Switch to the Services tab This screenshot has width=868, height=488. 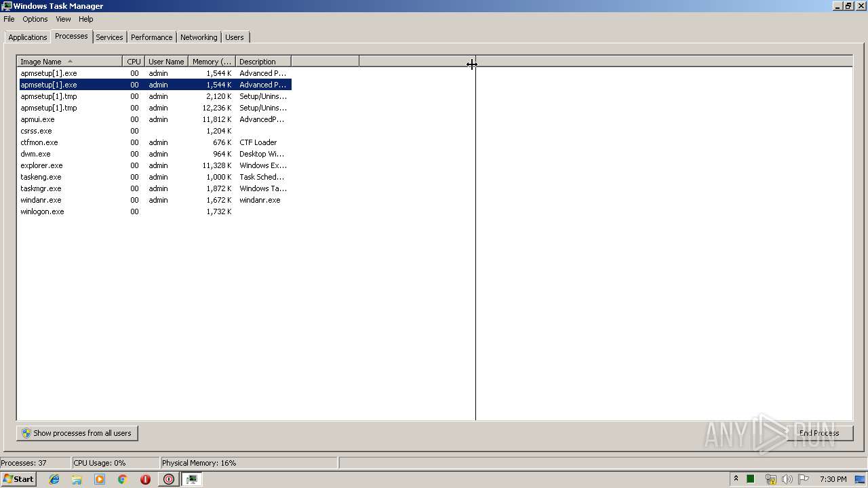109,37
